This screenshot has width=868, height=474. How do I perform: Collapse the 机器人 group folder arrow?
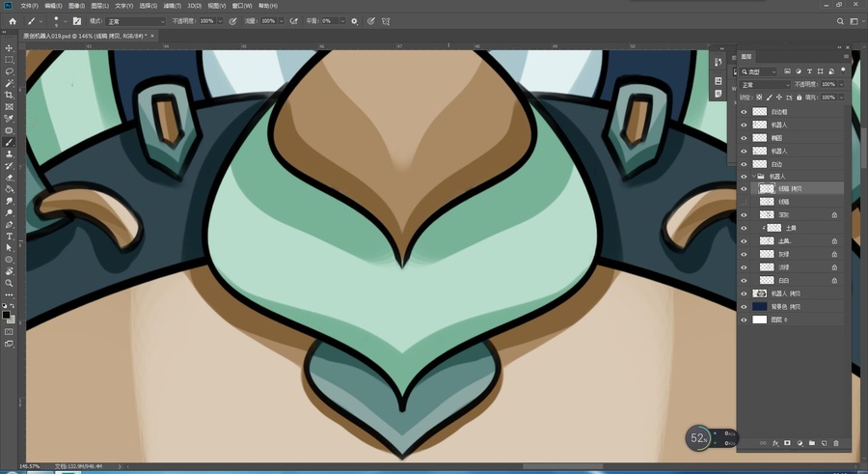click(753, 177)
